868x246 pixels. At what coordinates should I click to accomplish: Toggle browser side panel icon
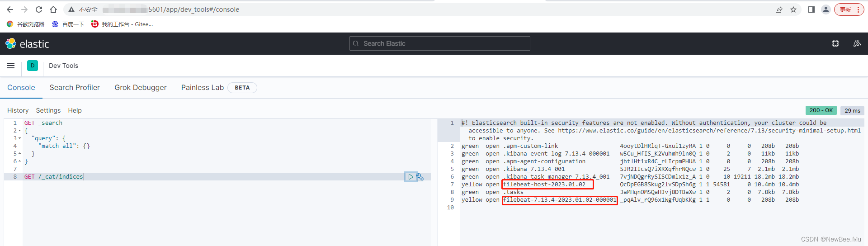click(811, 9)
